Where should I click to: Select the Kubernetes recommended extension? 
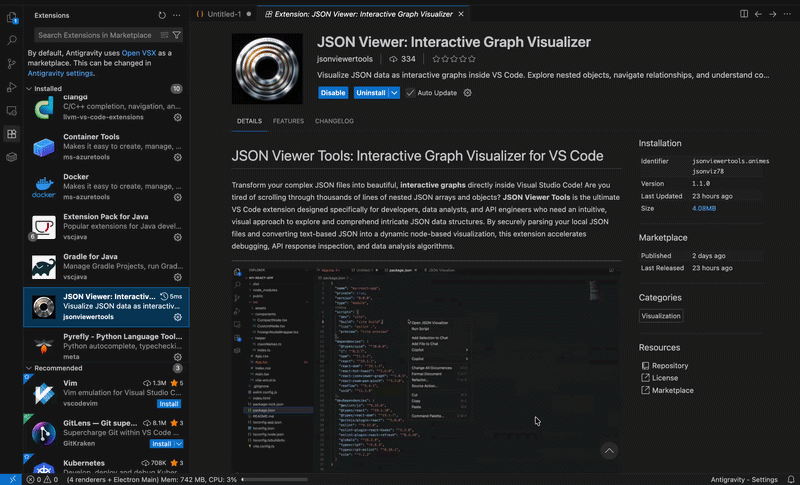(x=106, y=466)
